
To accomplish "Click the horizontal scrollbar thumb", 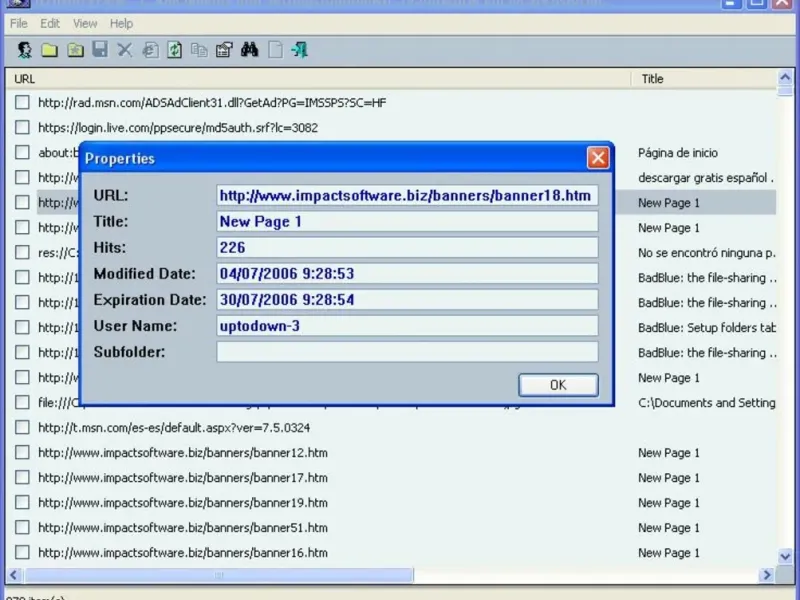I will click(x=219, y=575).
